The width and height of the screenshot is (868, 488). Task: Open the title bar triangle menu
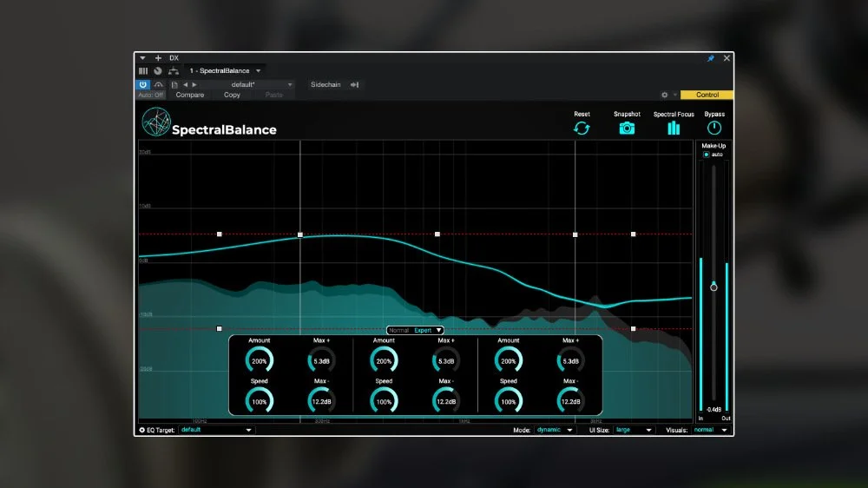pos(142,58)
